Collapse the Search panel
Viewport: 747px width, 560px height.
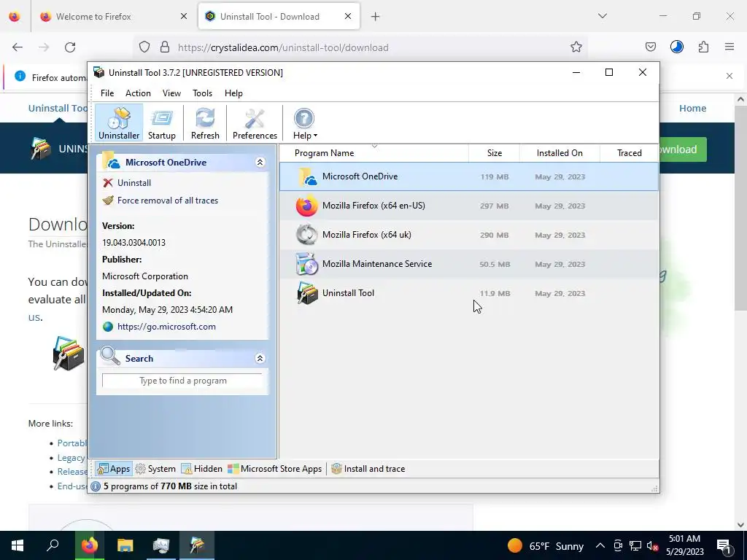pyautogui.click(x=260, y=359)
